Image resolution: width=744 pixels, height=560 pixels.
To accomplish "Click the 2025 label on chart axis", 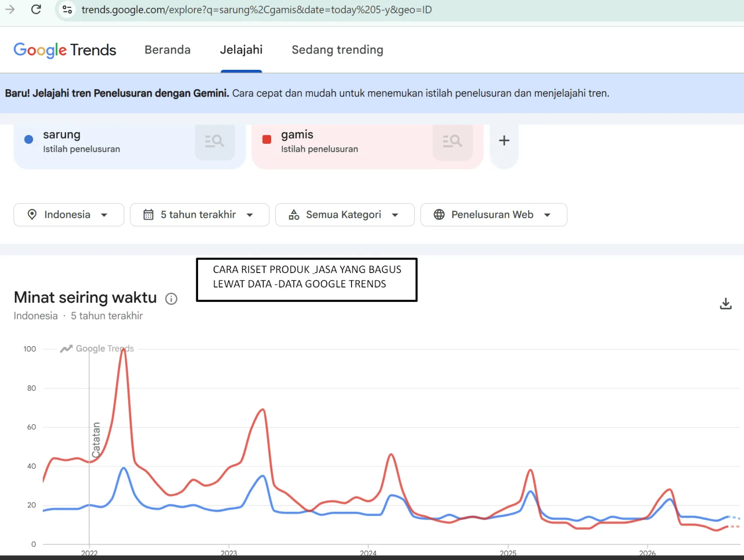I will (508, 553).
